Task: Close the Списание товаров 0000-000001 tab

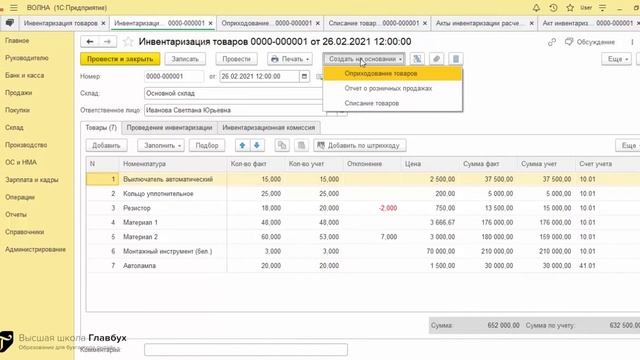Action: click(425, 23)
